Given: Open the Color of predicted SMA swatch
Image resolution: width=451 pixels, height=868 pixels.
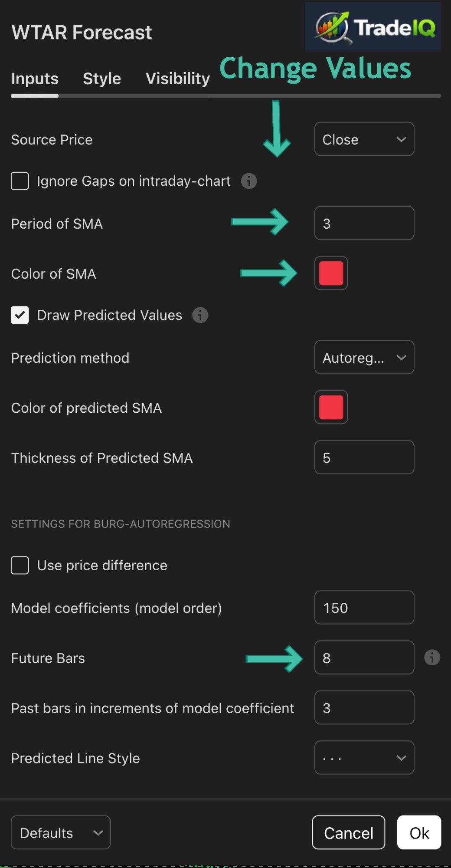Looking at the screenshot, I should coord(331,408).
